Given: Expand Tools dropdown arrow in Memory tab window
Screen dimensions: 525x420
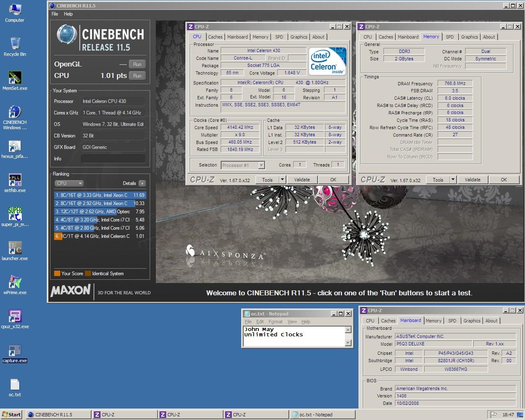Looking at the screenshot, I should coord(453,180).
